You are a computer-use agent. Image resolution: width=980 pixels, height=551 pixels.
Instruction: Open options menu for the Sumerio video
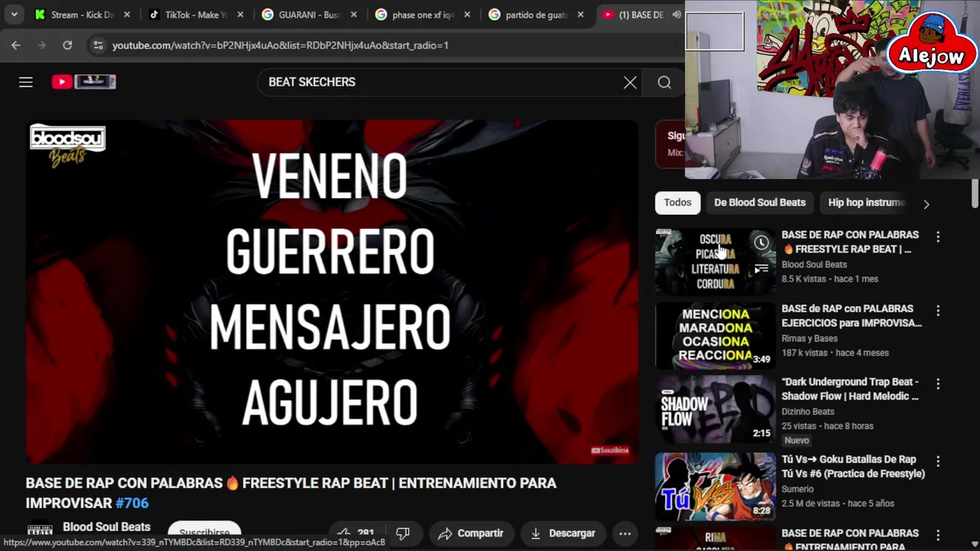[938, 461]
